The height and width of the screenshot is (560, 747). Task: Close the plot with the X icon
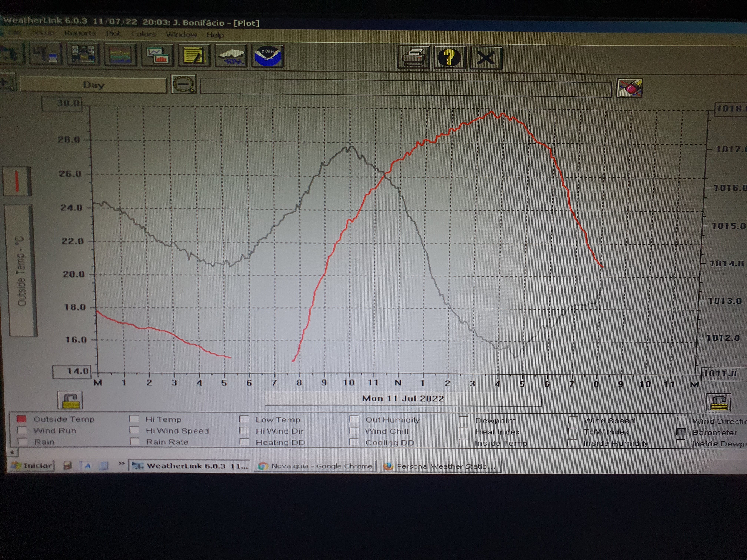pos(486,58)
